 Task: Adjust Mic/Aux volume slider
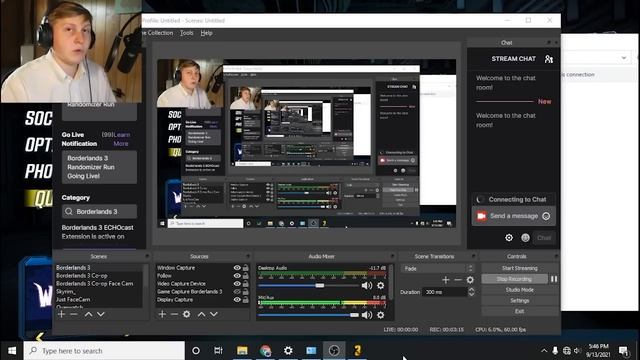point(354,315)
